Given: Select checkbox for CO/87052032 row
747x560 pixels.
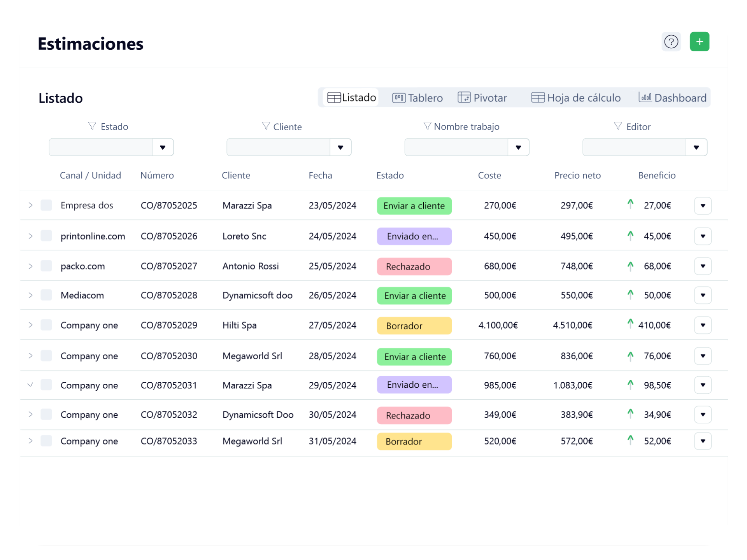Looking at the screenshot, I should 46,415.
